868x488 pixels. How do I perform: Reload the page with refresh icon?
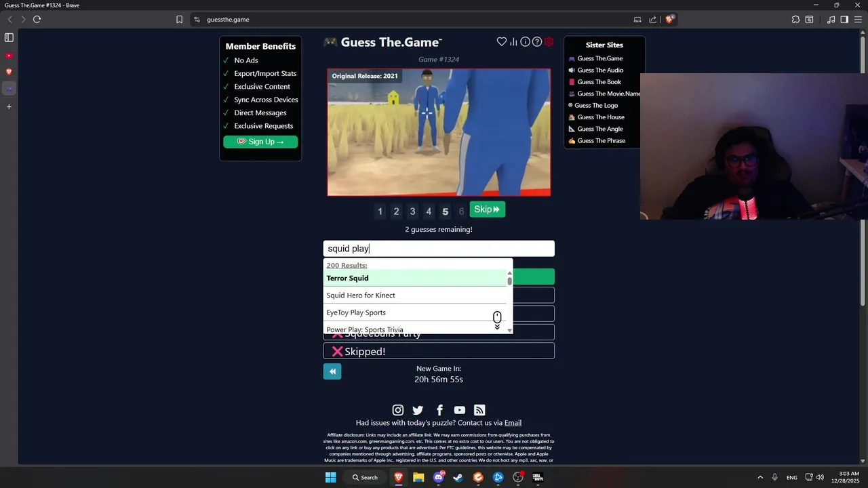37,19
